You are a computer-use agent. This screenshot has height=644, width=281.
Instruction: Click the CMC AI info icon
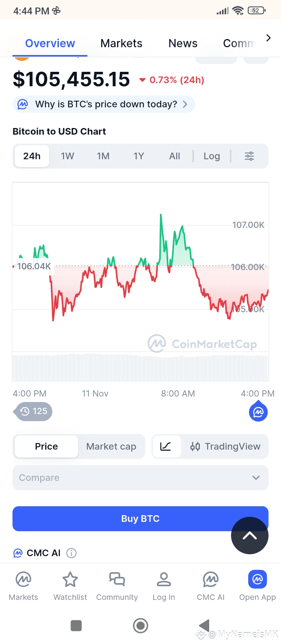[71, 553]
